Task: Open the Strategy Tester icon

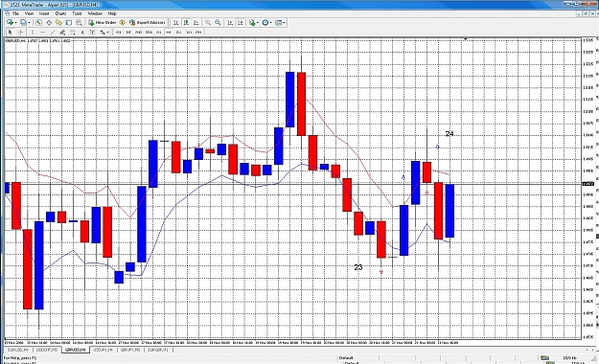Action: coord(79,23)
